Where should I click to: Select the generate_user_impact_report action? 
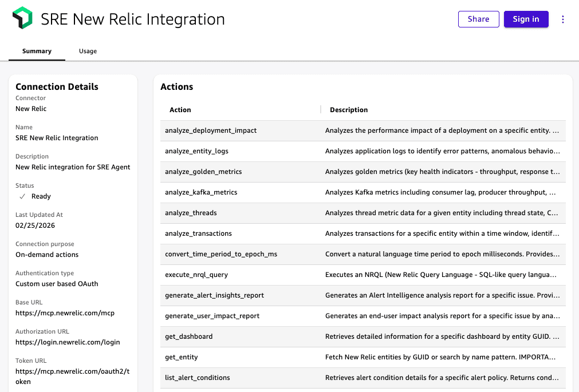point(212,316)
